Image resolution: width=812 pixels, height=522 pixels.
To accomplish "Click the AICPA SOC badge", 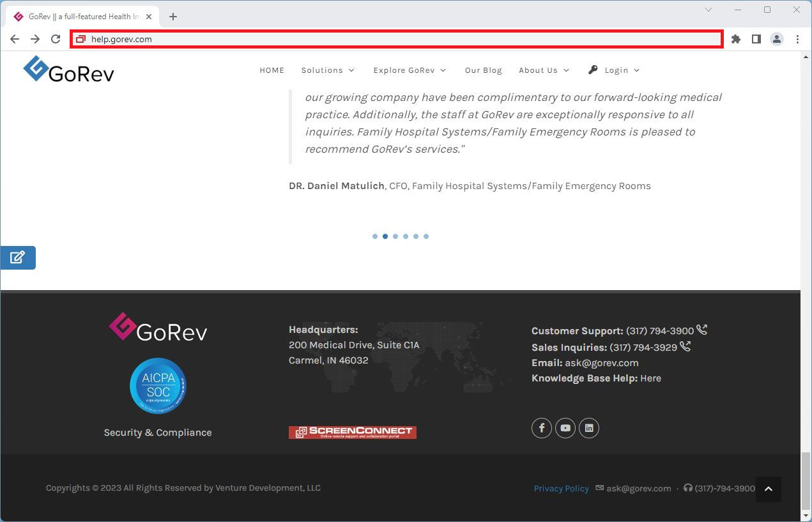I will [x=158, y=386].
